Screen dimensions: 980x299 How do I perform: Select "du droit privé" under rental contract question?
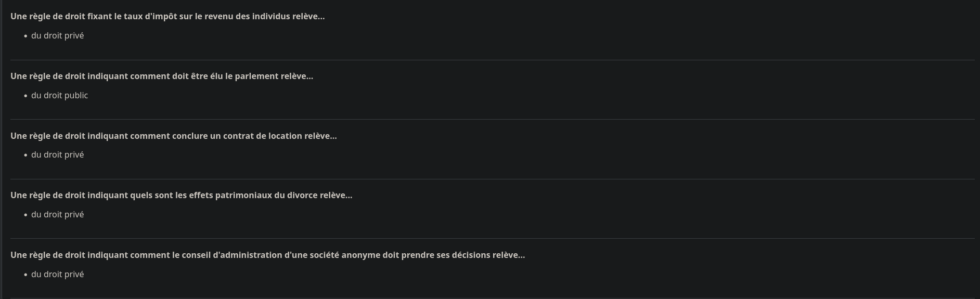[57, 154]
